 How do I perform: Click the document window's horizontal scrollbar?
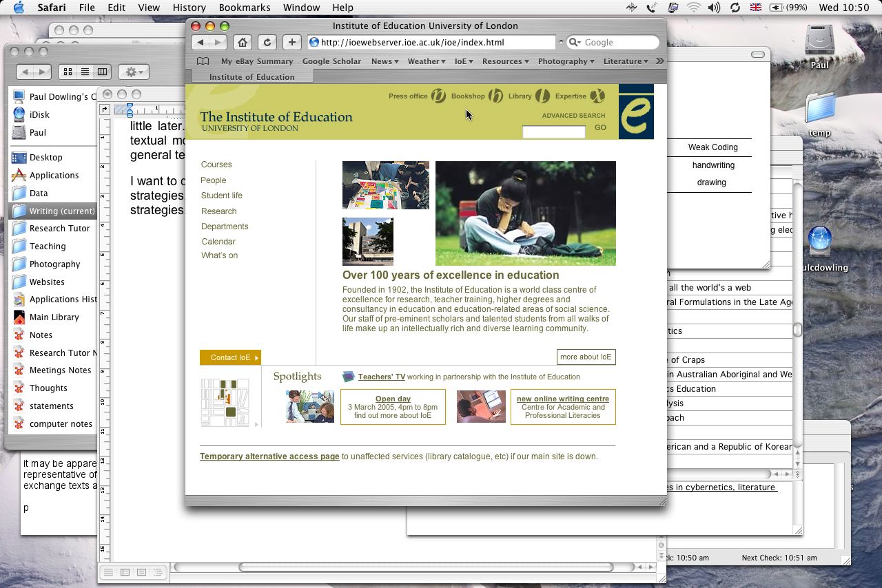(x=425, y=567)
